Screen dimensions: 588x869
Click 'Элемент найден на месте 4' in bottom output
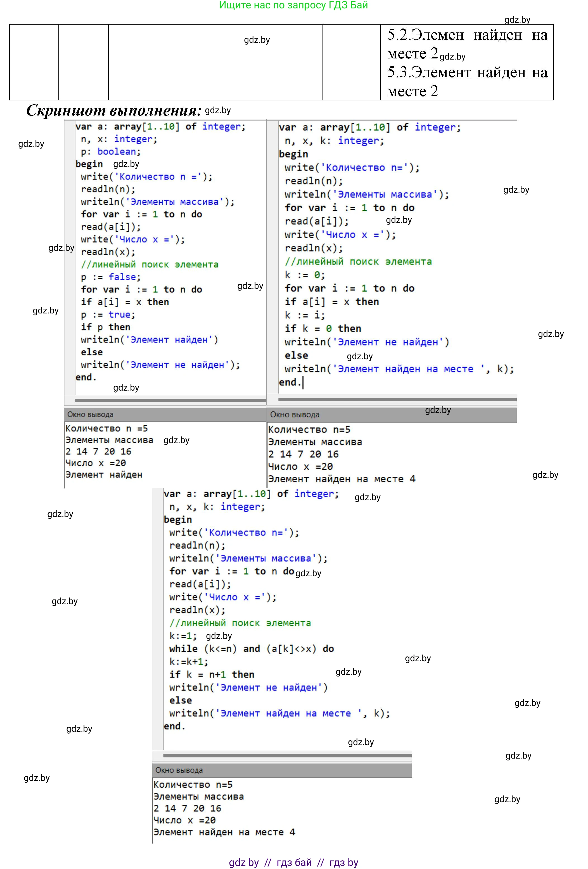point(224,832)
